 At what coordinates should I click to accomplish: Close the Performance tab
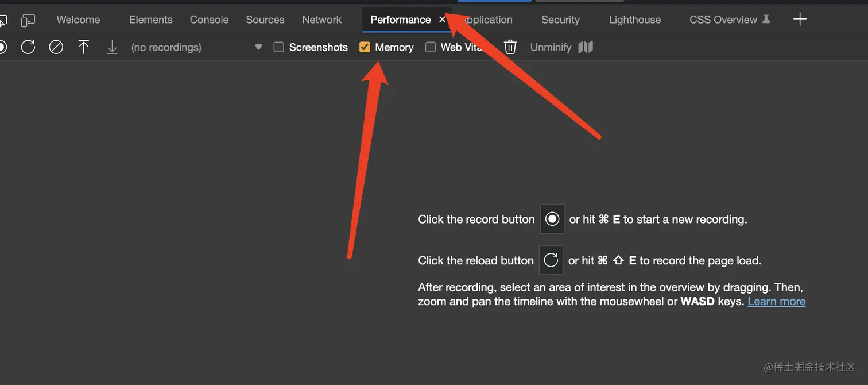442,20
